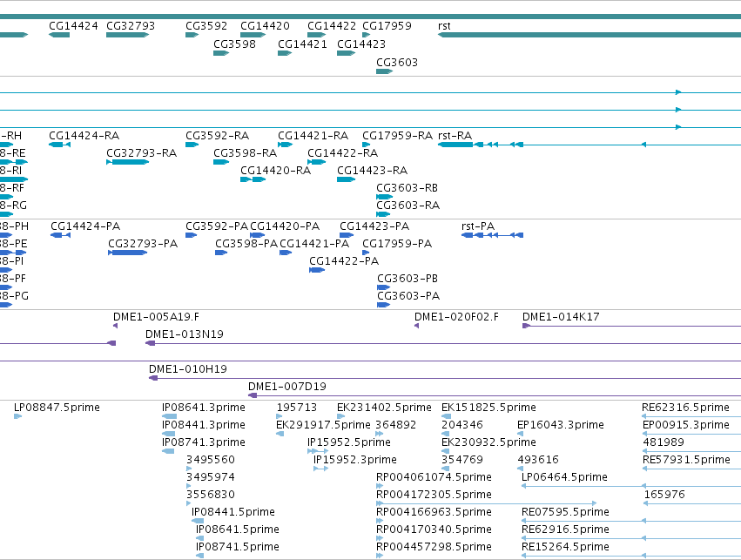The image size is (741, 560).
Task: Click the CG14420 gene label
Action: (x=265, y=26)
